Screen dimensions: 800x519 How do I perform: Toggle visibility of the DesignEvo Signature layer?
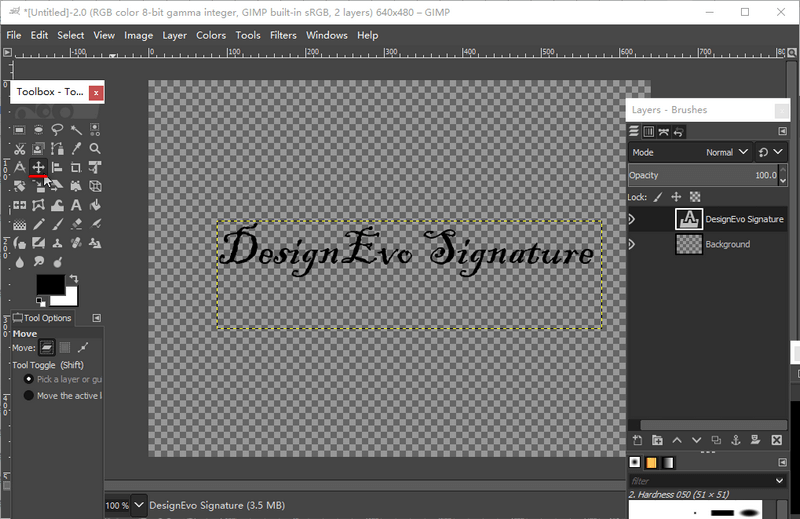click(x=632, y=219)
